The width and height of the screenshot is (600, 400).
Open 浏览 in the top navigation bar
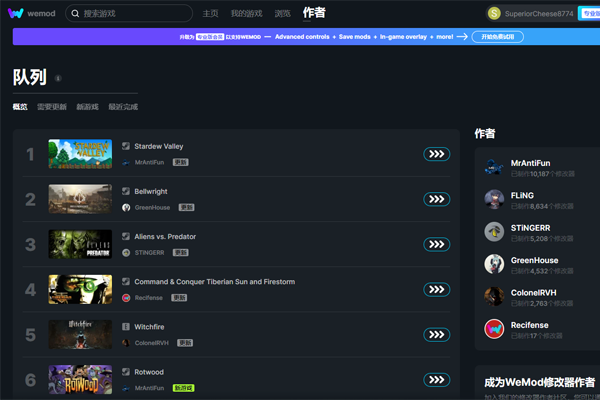[283, 14]
